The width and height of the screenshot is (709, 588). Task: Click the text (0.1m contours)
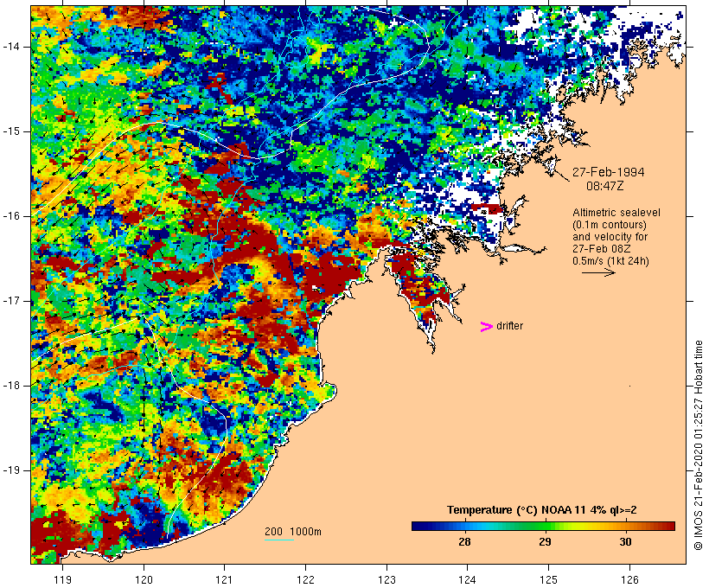[x=610, y=225]
